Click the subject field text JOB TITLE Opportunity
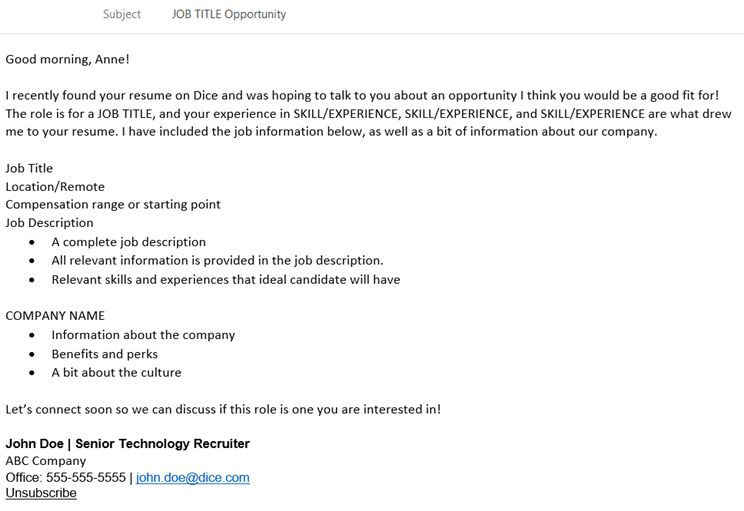Screen dimensions: 744x511 229,14
